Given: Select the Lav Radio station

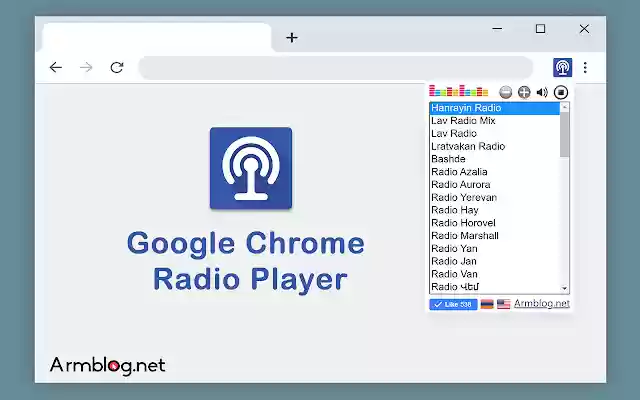Looking at the screenshot, I should 495,133.
